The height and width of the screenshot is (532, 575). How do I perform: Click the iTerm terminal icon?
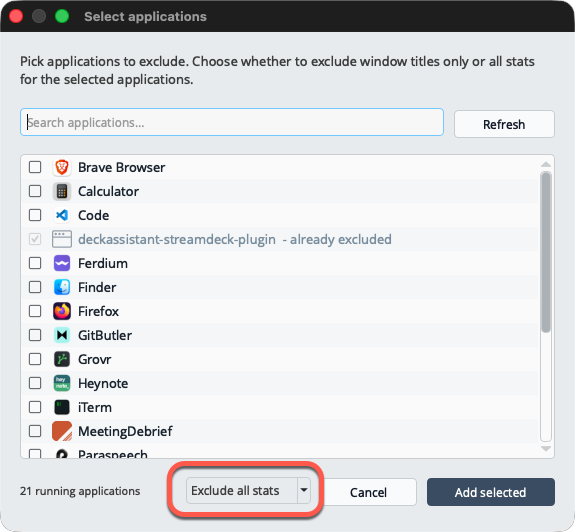[x=62, y=407]
